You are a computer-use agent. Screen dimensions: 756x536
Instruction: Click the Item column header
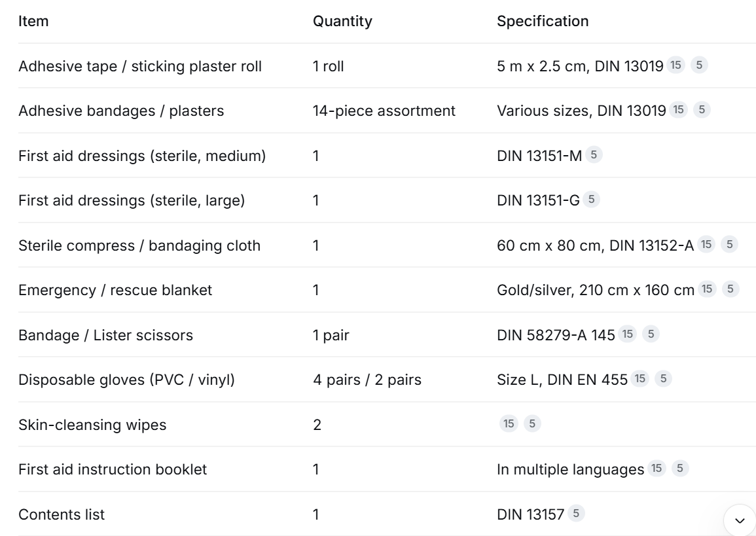pos(33,21)
